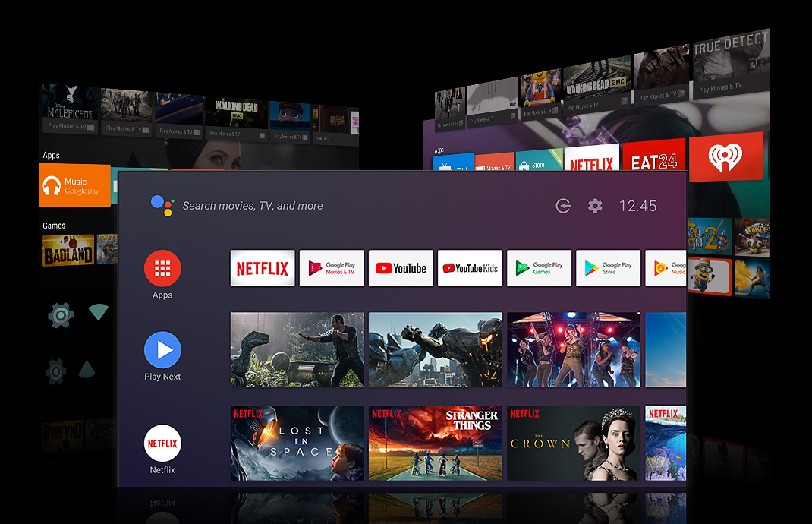Play the concert stage movie thumbnail

coord(574,350)
